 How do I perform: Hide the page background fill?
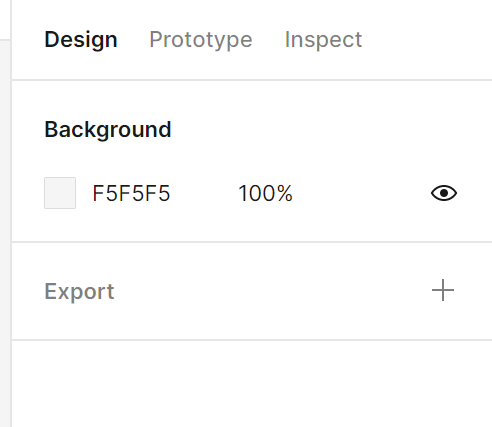[444, 193]
